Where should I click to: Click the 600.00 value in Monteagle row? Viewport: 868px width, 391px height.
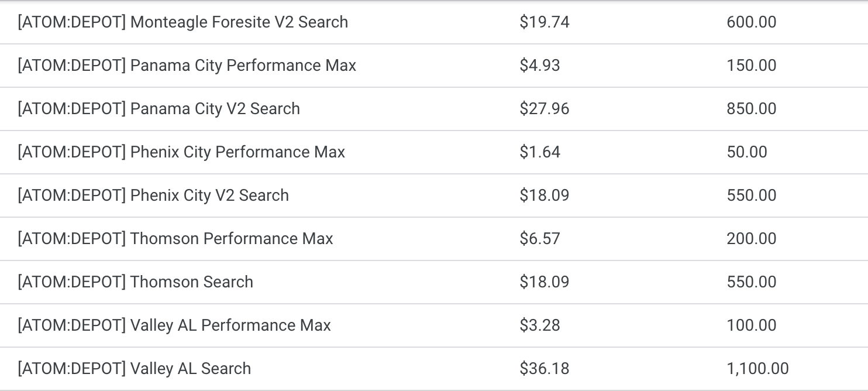point(751,22)
